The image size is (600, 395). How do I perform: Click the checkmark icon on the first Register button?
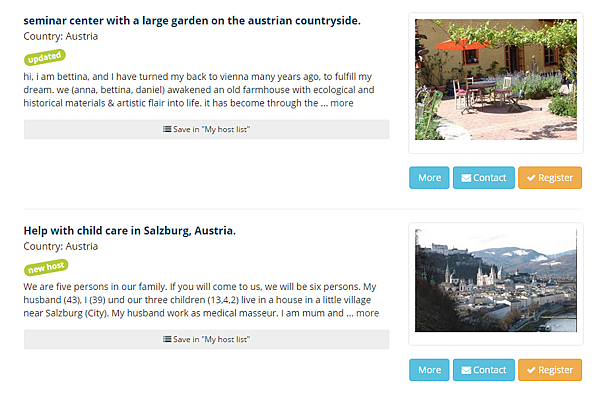[531, 178]
